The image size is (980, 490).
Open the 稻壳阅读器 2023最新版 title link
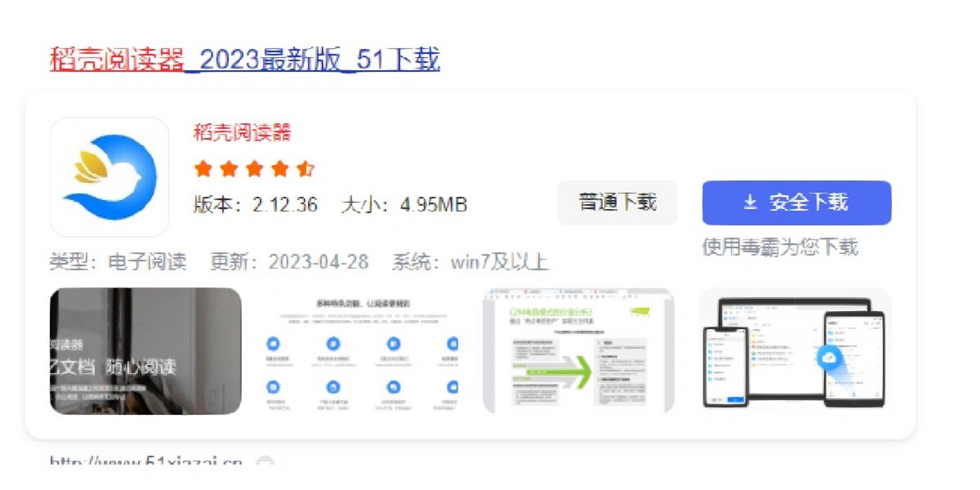point(245,59)
